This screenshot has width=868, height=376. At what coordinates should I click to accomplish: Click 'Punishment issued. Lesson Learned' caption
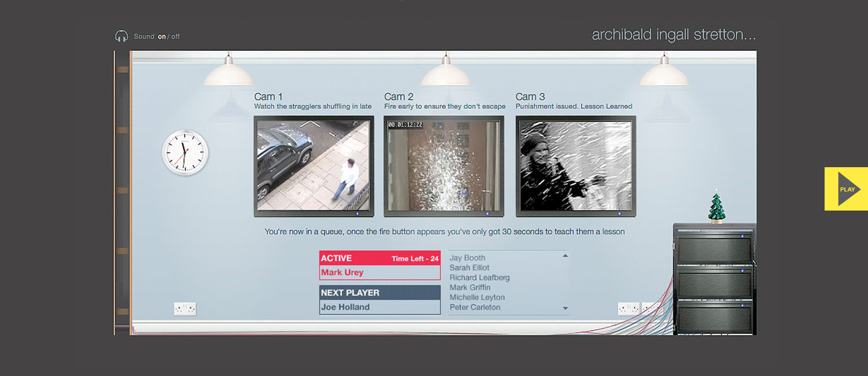click(x=574, y=106)
